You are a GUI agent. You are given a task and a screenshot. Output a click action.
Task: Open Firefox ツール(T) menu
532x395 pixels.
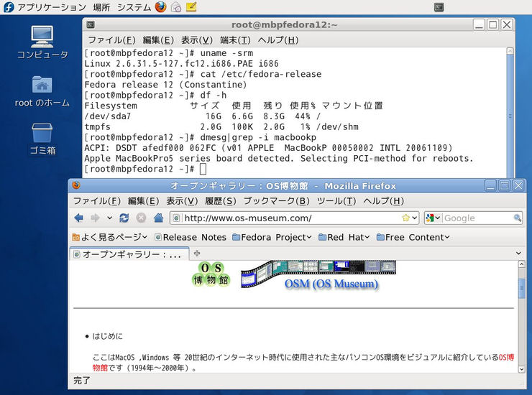(x=336, y=200)
